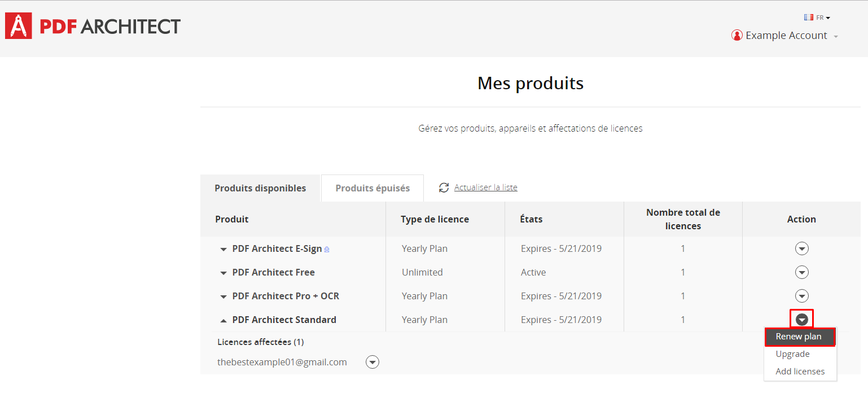
Task: Switch to the Produits disponibles tab
Action: click(x=260, y=188)
